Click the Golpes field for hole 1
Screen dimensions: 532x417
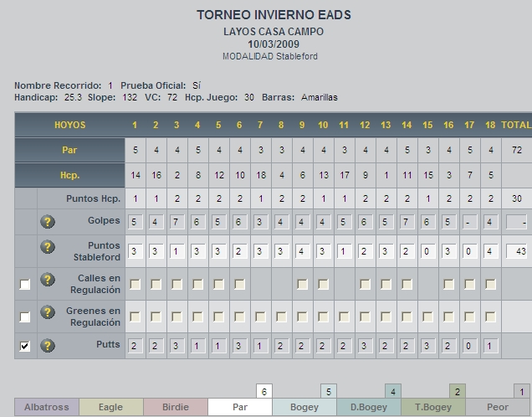136,222
